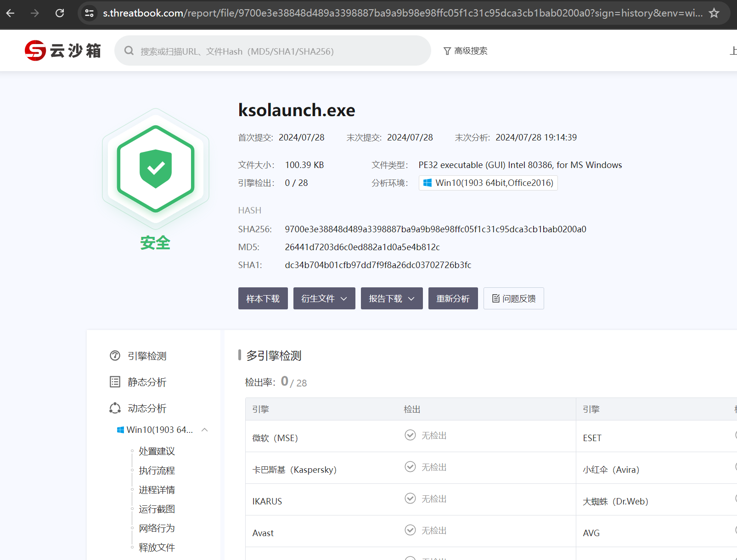
Task: Click the IKARUS engine name
Action: (267, 501)
